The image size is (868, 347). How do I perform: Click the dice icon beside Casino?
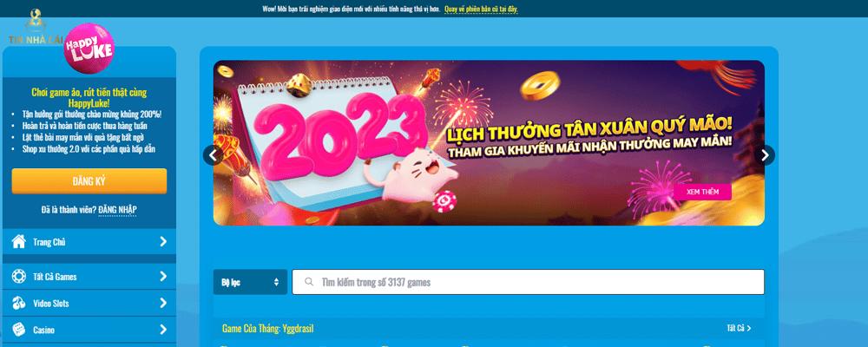click(19, 330)
